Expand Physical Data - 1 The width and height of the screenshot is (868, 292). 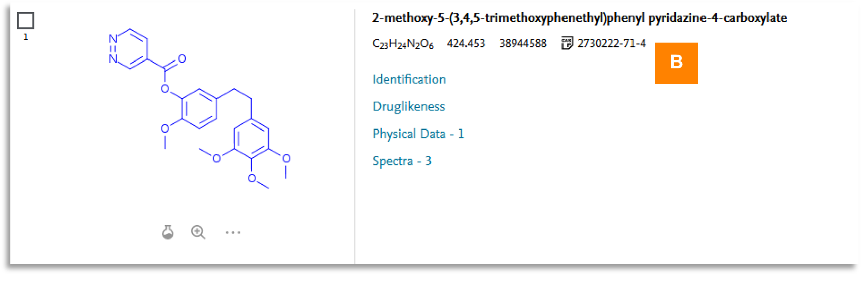pos(418,134)
